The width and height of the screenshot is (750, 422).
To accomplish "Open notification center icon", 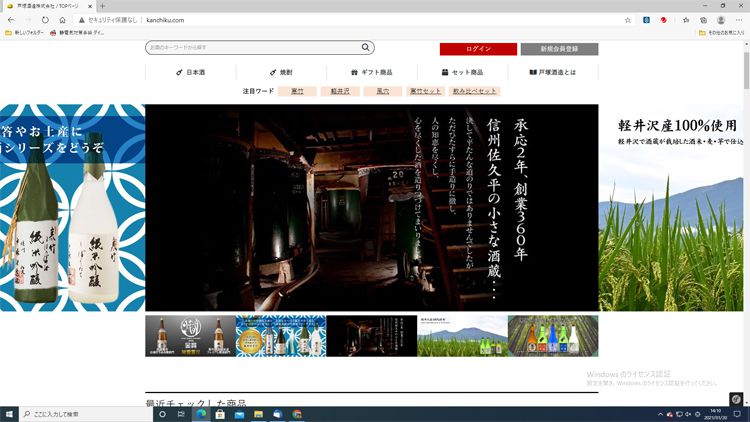I will [x=737, y=414].
